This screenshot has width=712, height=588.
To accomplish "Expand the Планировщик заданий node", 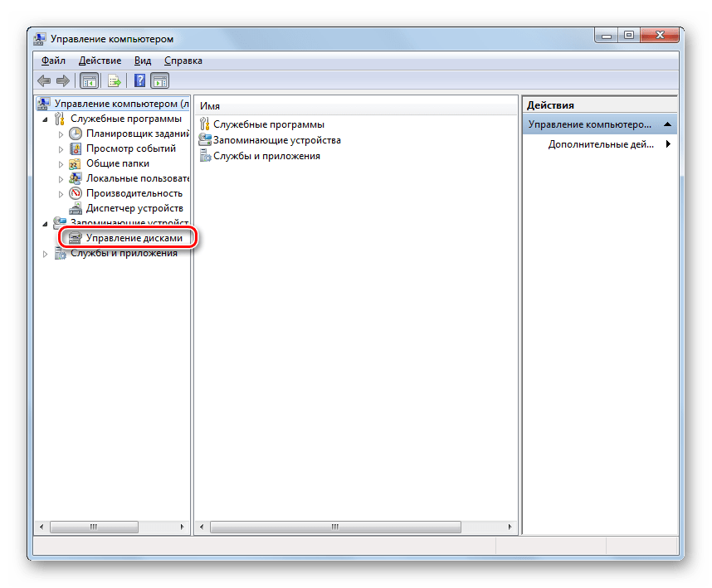I will 61,134.
